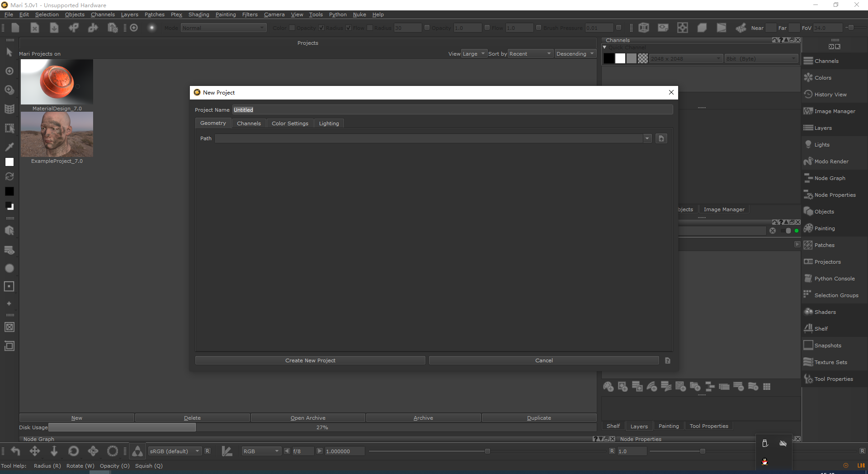
Task: Open the Channels palette icon in sidebar
Action: pos(808,61)
